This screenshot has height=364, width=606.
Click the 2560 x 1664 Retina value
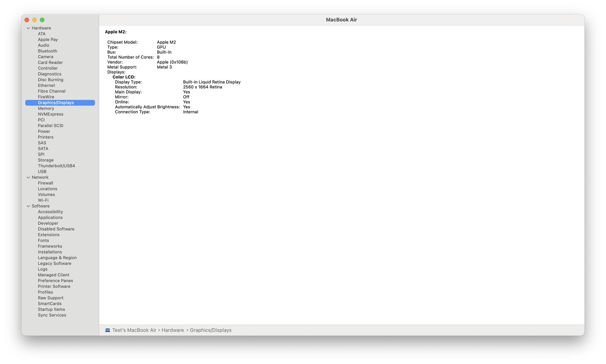pyautogui.click(x=203, y=87)
